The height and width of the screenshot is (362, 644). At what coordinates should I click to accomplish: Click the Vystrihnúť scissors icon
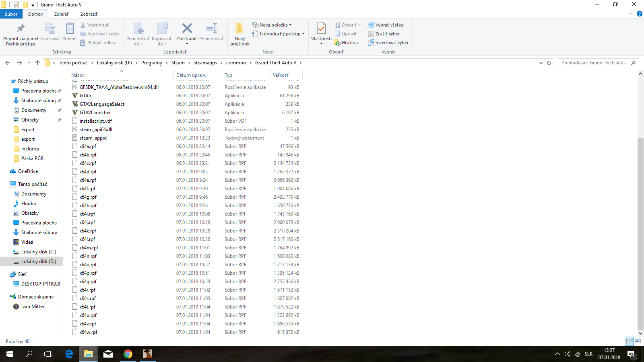click(x=83, y=25)
